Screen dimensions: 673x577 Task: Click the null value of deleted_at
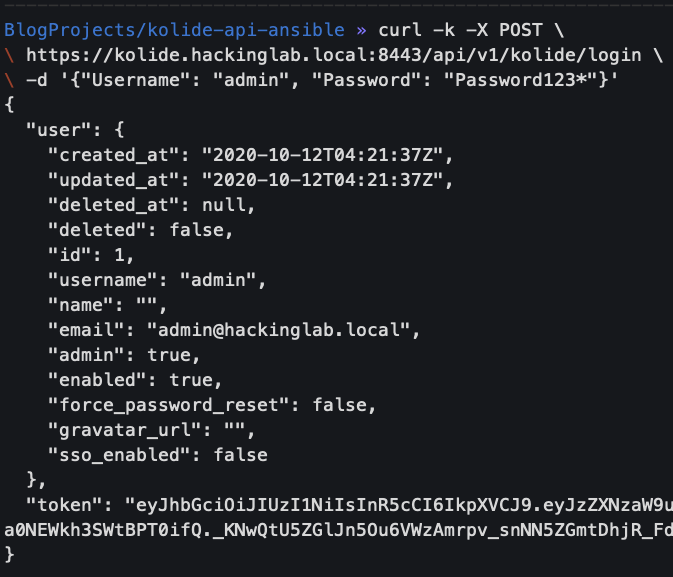[x=229, y=205]
